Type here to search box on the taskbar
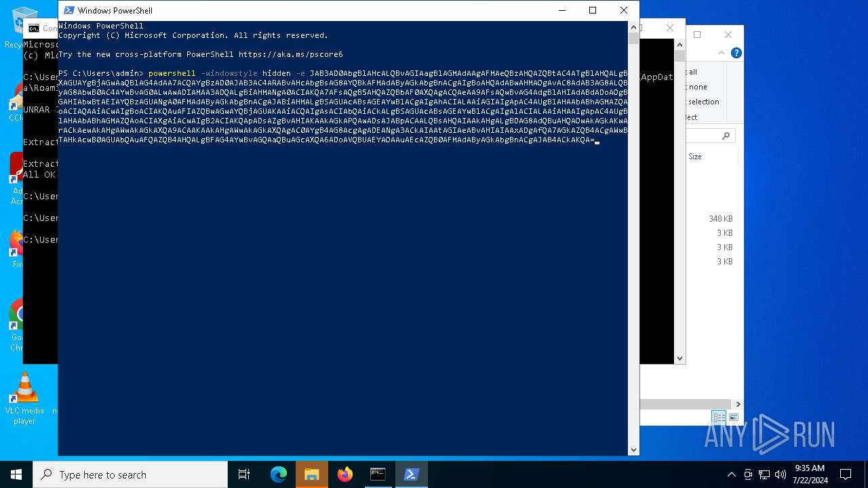This screenshot has height=488, width=868. tap(130, 474)
